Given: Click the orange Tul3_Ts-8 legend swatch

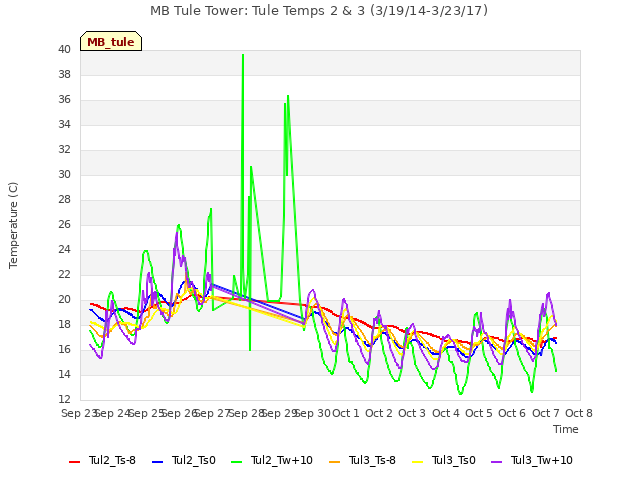Looking at the screenshot, I should pyautogui.click(x=334, y=462).
